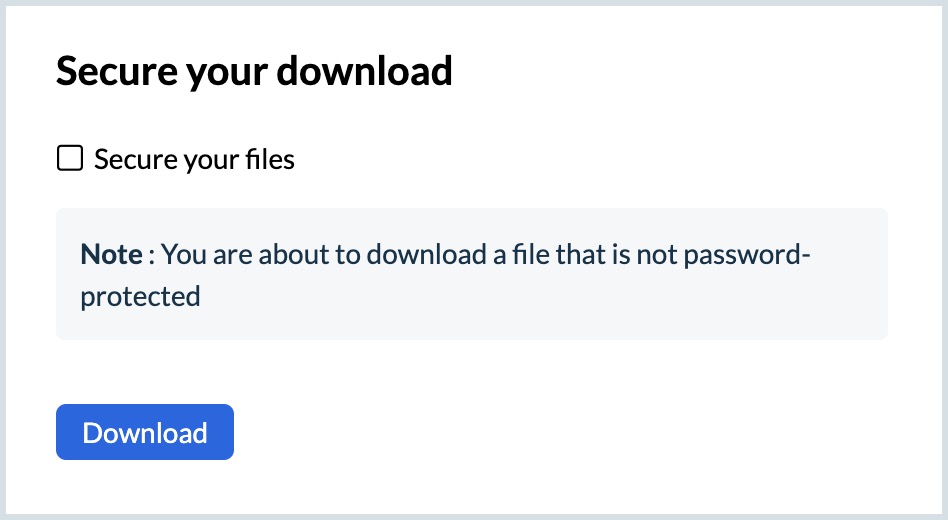Click the word "protected" on the note's second line
948x520 pixels.
point(140,296)
